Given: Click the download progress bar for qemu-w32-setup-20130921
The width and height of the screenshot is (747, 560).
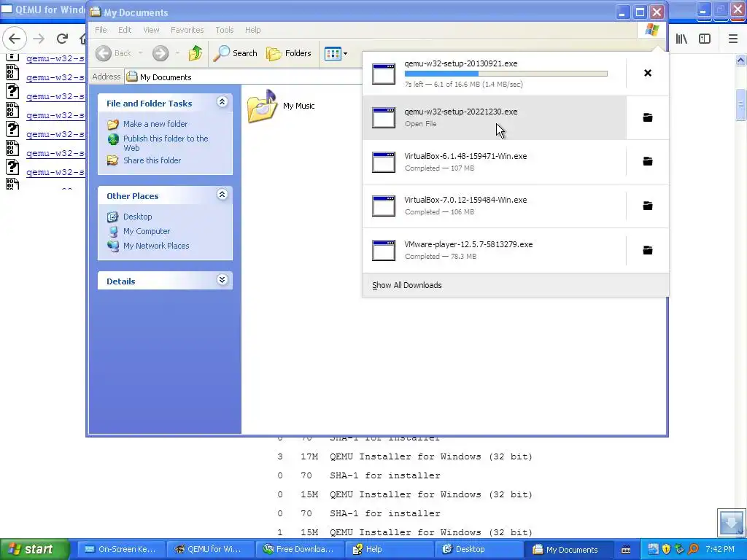Looking at the screenshot, I should 506,74.
